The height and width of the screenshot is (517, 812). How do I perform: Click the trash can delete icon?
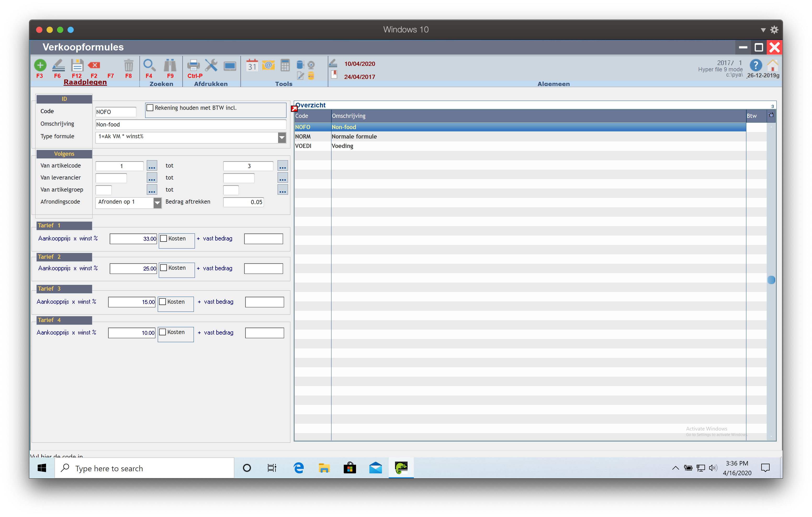128,65
